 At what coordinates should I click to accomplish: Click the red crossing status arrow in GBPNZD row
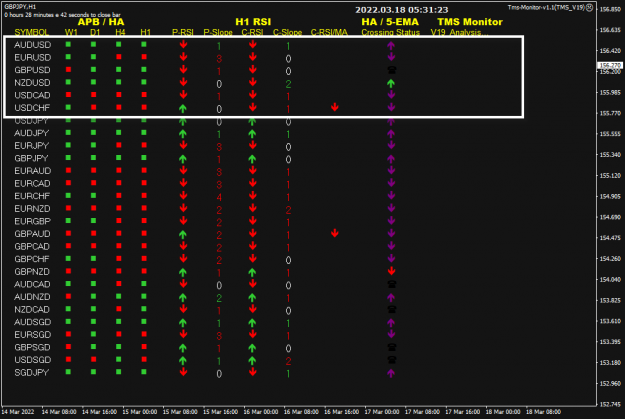pyautogui.click(x=391, y=271)
